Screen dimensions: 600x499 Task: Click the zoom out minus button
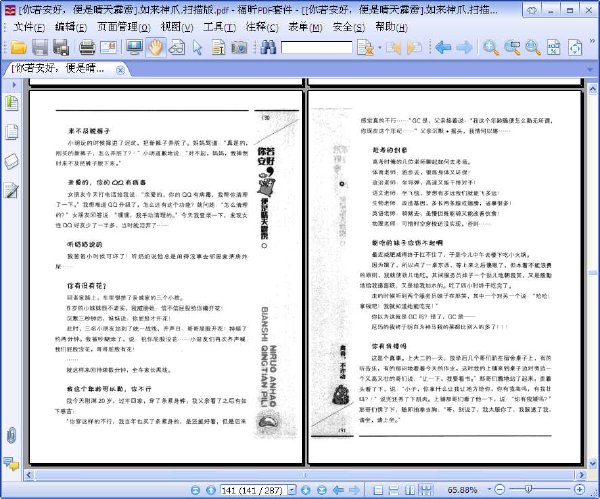(x=499, y=489)
